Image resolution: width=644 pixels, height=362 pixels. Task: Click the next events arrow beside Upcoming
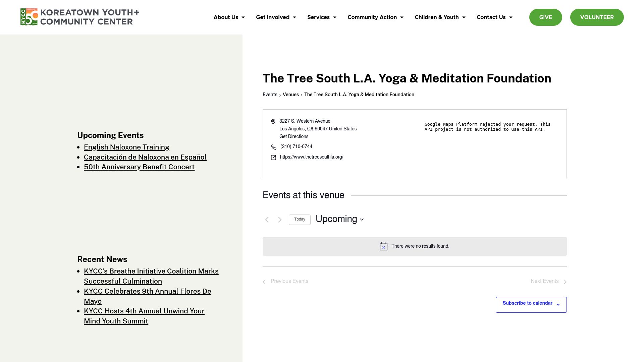click(x=279, y=220)
